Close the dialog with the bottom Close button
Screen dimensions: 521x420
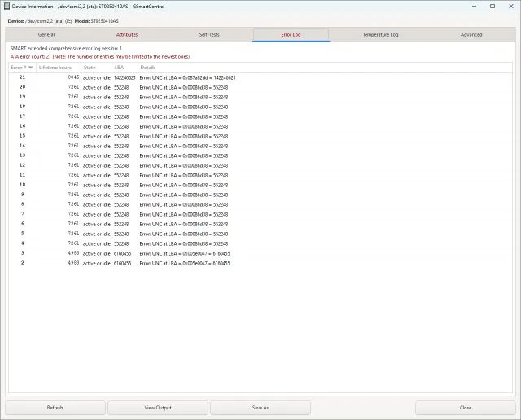465,408
